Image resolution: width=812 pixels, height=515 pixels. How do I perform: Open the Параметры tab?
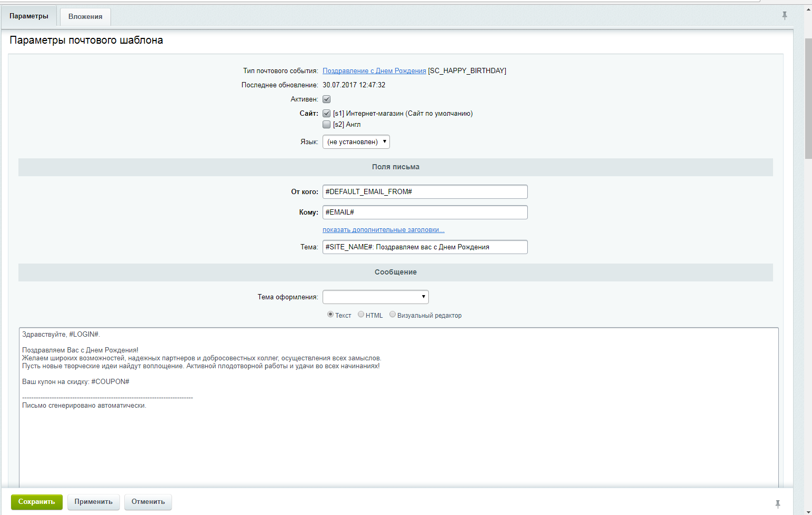tap(29, 16)
